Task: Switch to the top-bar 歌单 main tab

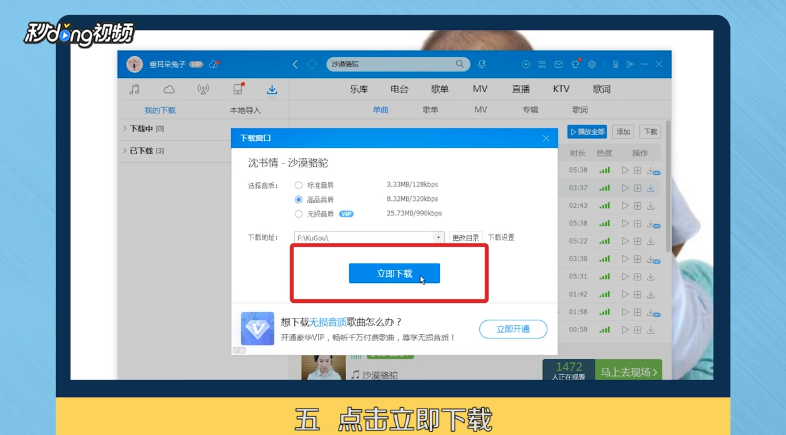Action: point(440,89)
